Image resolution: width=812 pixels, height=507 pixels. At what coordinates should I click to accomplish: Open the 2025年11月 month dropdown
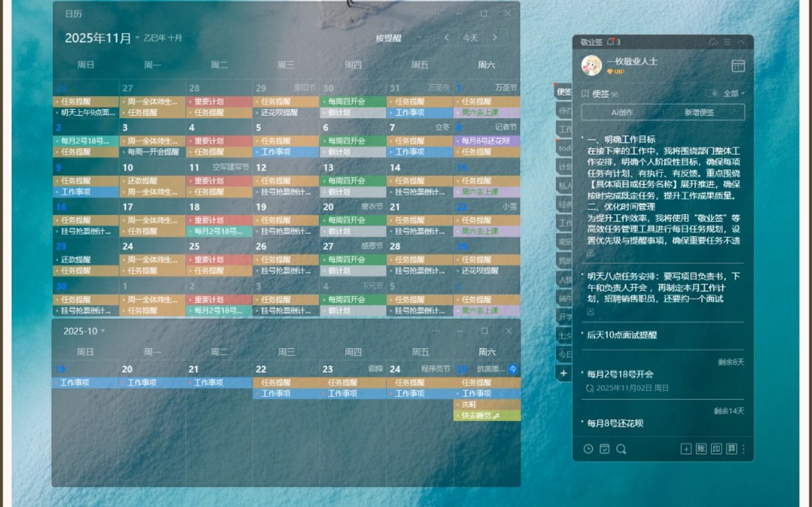click(x=102, y=38)
